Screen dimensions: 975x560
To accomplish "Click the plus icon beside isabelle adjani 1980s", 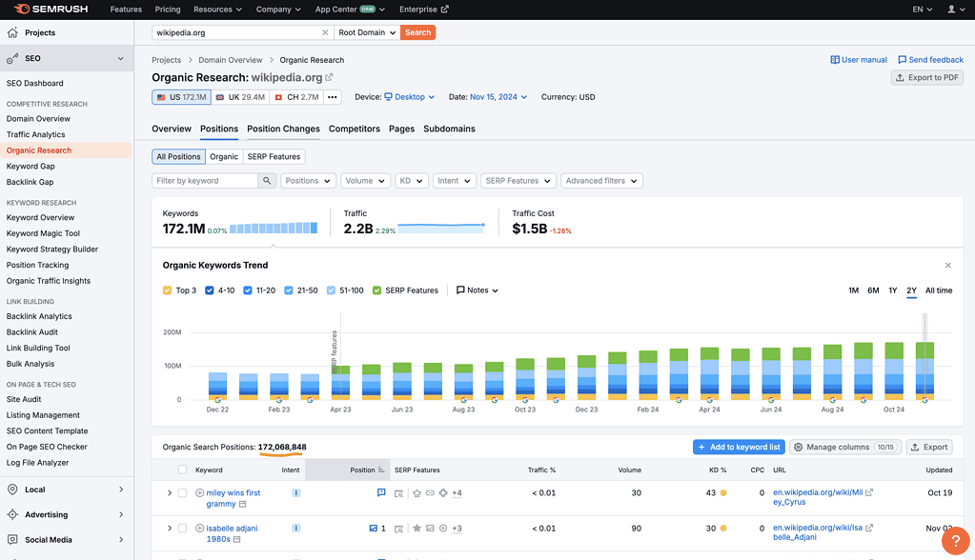I will tap(199, 529).
